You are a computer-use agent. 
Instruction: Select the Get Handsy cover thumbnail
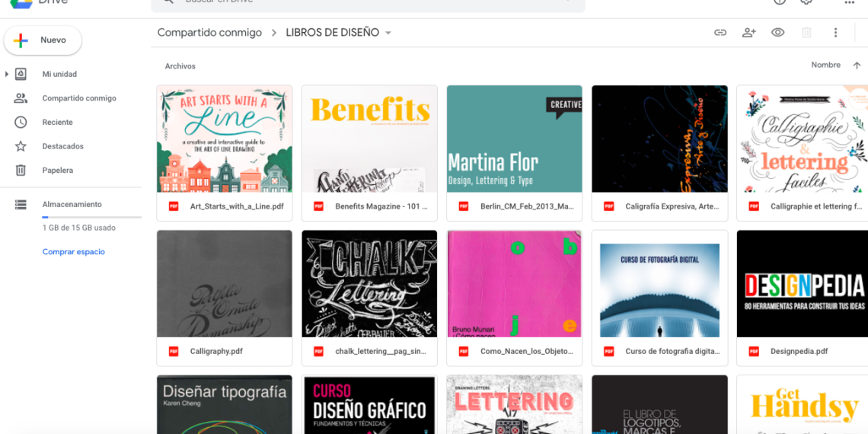pyautogui.click(x=803, y=404)
